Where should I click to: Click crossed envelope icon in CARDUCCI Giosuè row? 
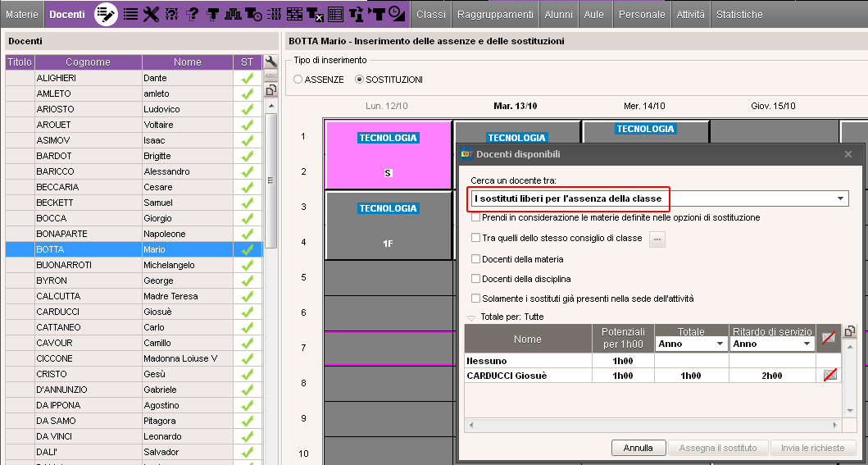pos(829,376)
